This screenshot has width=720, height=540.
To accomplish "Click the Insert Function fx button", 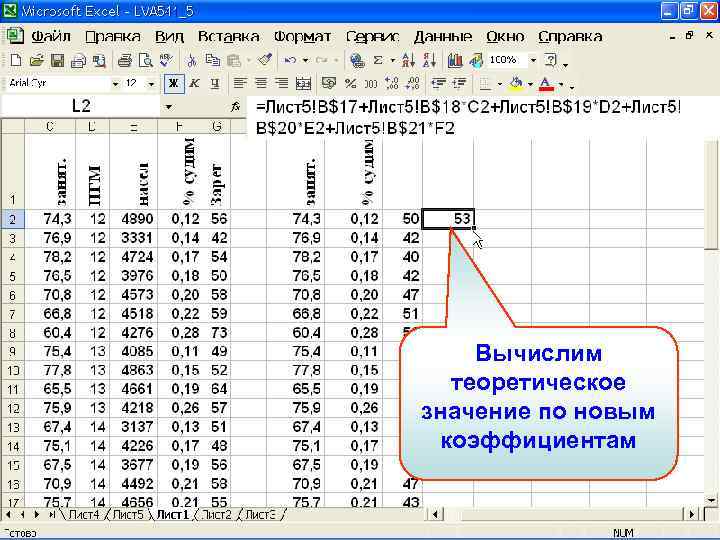I will tap(235, 107).
